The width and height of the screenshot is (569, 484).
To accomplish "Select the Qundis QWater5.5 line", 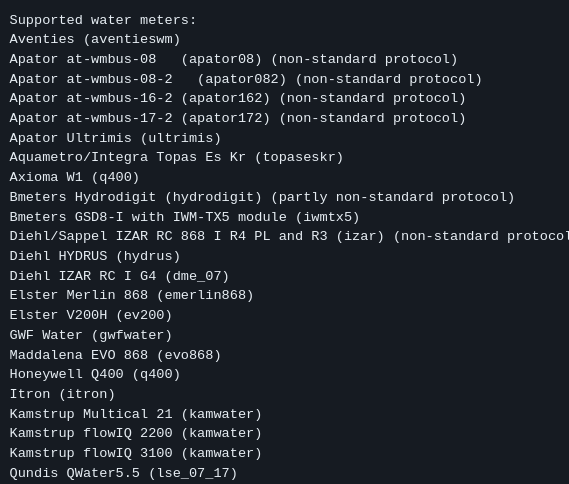I will click(123, 473).
